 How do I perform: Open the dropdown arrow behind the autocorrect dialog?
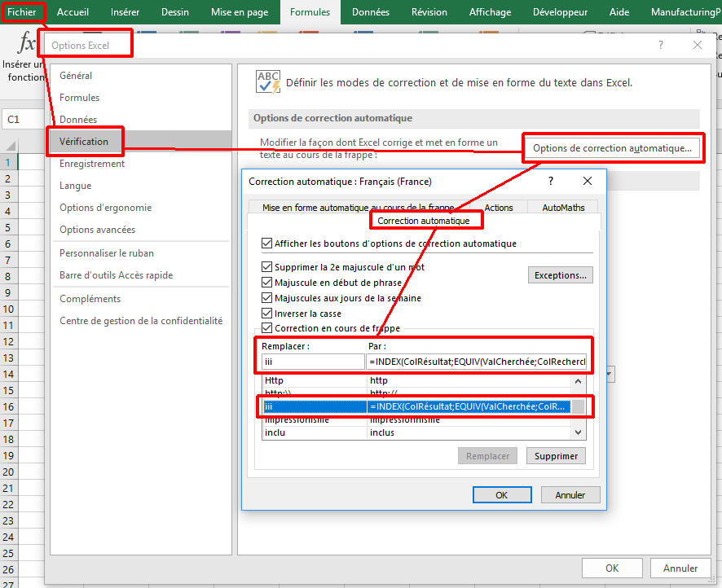tap(610, 374)
